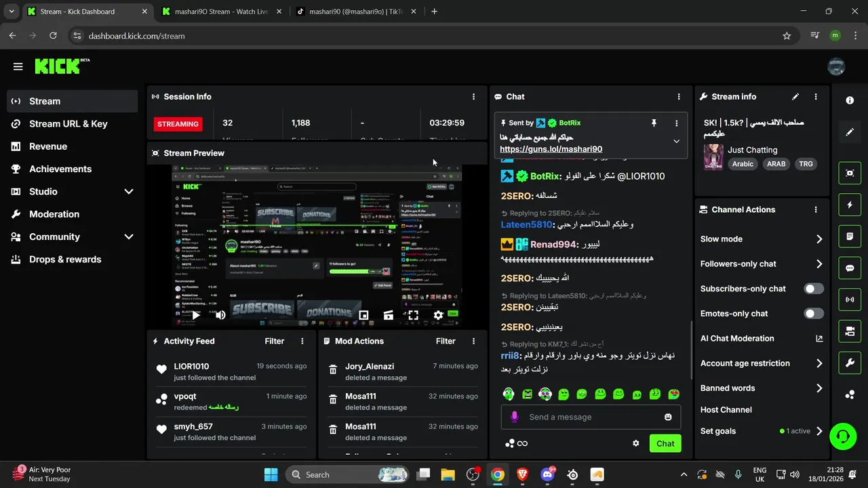Click the Arabic stream tag

743,164
